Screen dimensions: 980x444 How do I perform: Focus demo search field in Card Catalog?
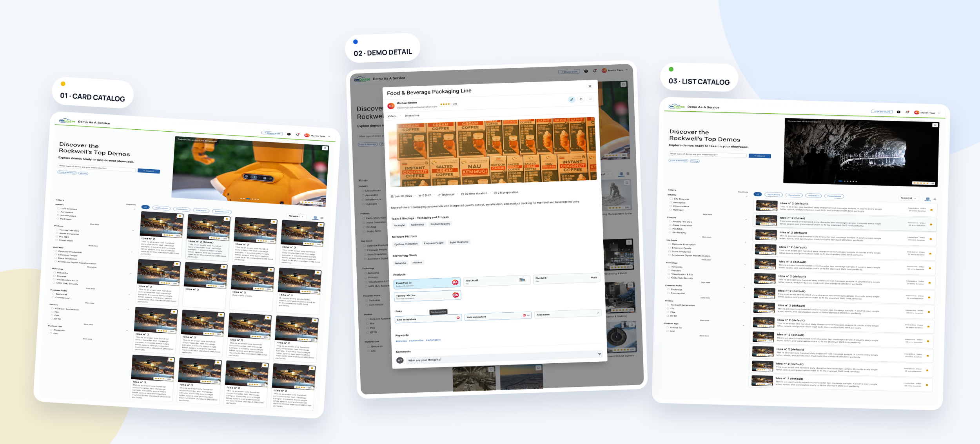(97, 168)
